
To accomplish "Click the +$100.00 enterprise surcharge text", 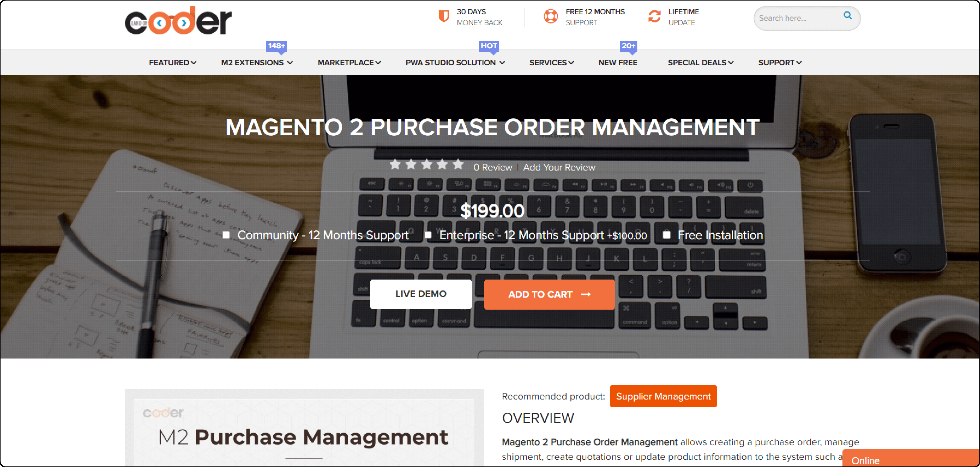I will click(x=627, y=236).
